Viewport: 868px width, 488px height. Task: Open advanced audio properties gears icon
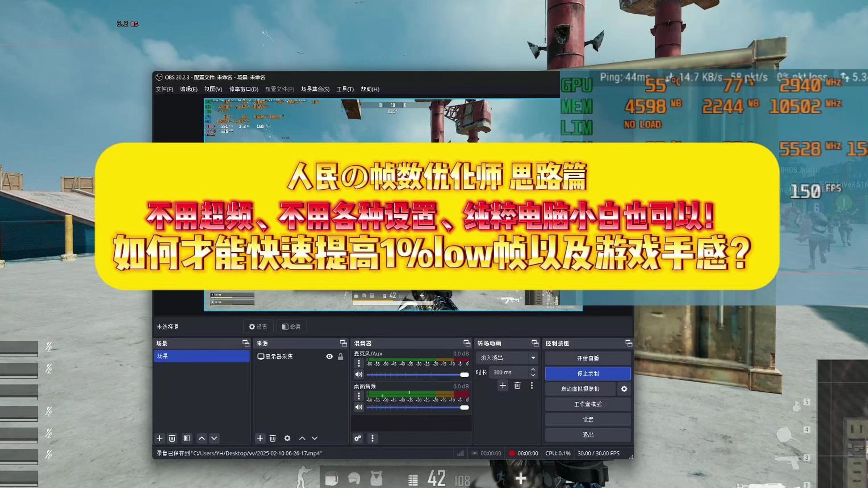358,438
